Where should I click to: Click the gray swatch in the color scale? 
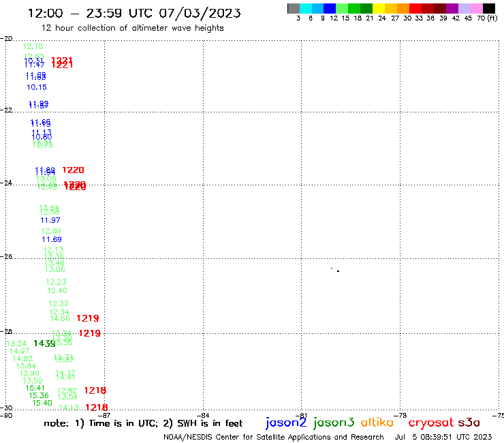pos(294,8)
